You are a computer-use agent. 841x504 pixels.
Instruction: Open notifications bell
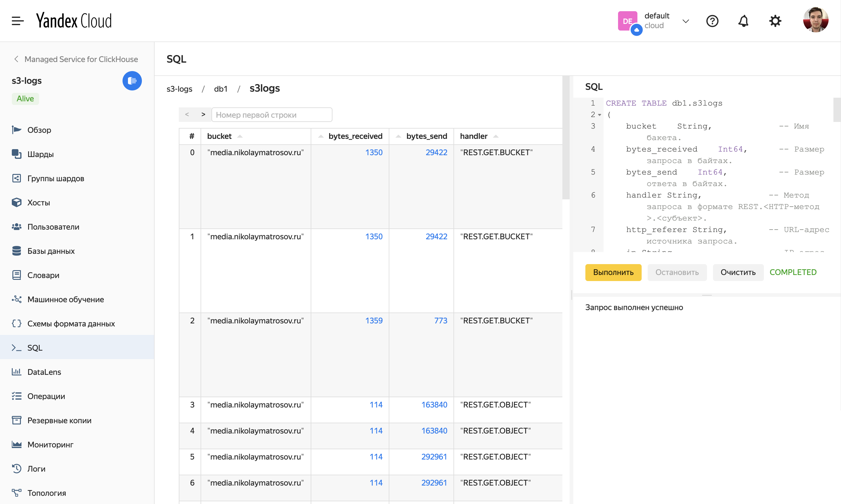pyautogui.click(x=743, y=21)
